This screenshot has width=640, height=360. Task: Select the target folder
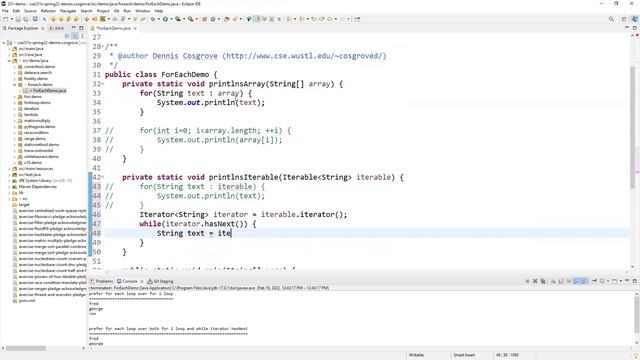click(x=24, y=204)
